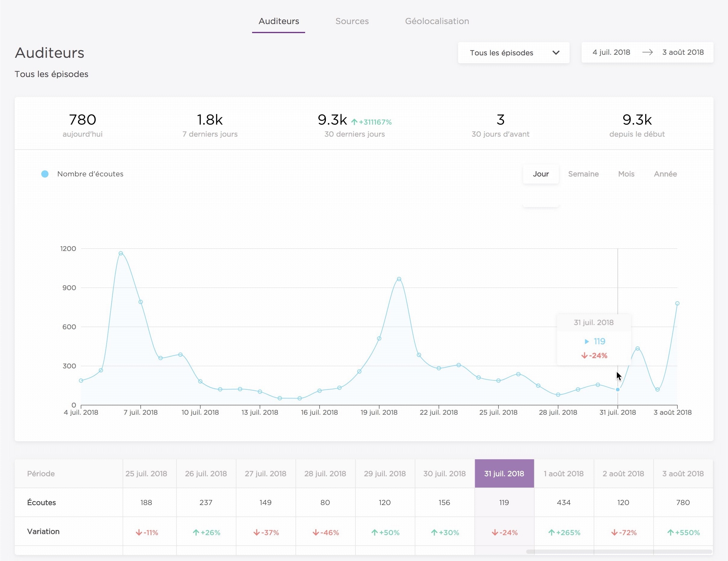Select the 1 août 2018 column header
Image resolution: width=728 pixels, height=561 pixels.
coord(564,473)
